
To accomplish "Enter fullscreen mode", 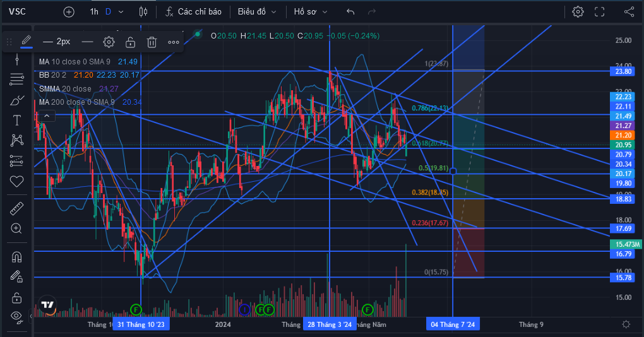I will point(600,12).
